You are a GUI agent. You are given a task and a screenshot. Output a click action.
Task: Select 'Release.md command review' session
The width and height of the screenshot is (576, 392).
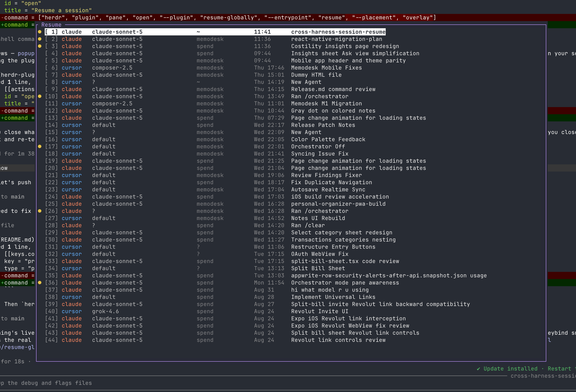coord(210,89)
